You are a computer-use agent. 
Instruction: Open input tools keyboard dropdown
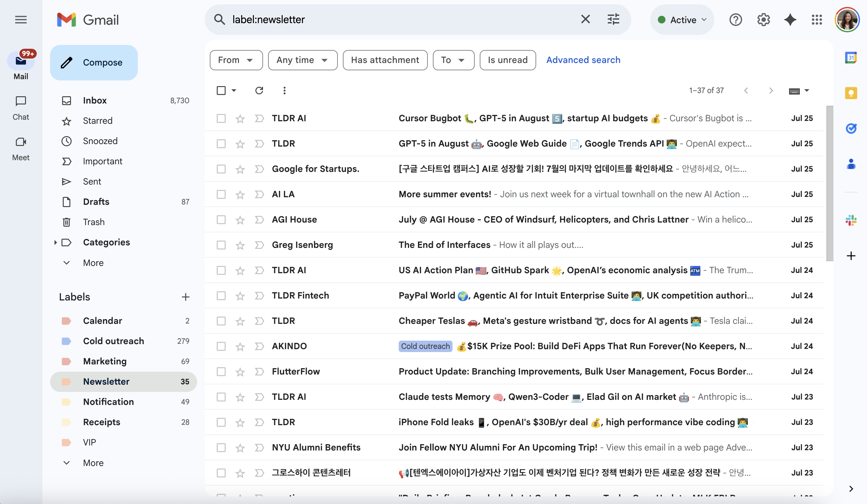(799, 91)
